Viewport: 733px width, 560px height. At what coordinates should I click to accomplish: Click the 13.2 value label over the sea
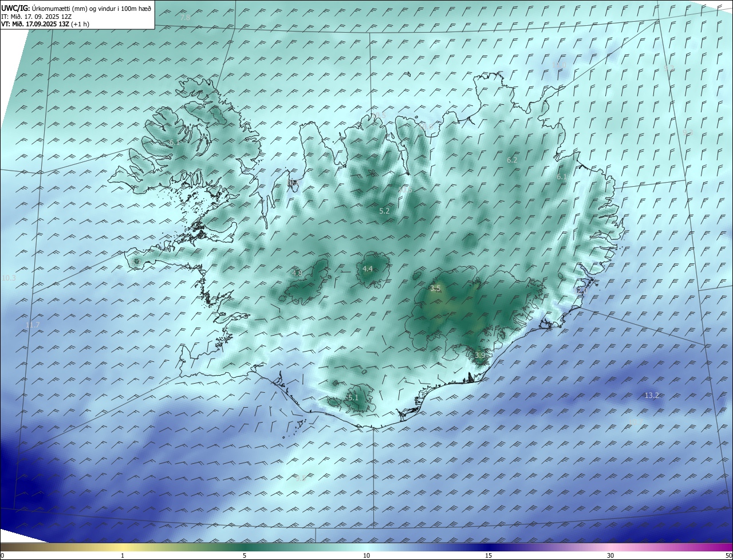tap(652, 395)
